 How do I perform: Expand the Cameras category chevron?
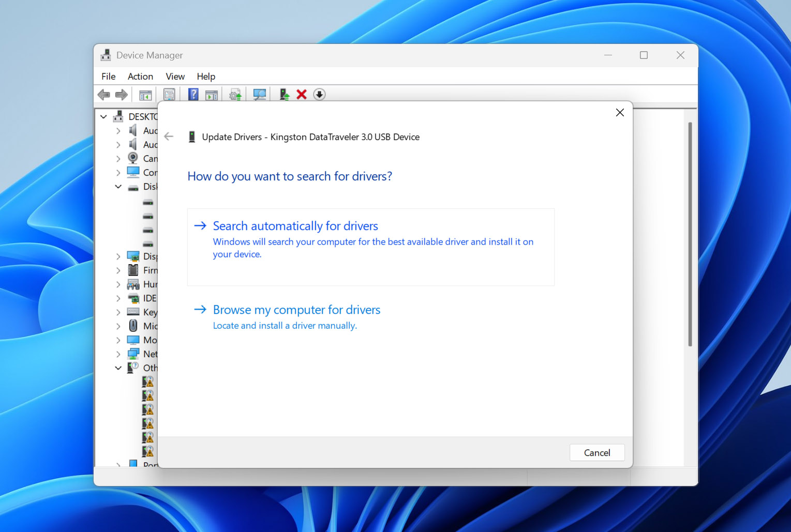118,159
